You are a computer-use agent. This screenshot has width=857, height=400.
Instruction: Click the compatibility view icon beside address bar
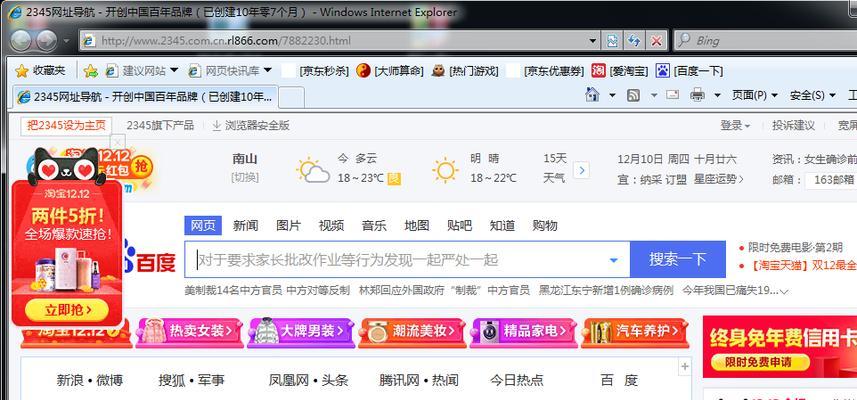612,40
